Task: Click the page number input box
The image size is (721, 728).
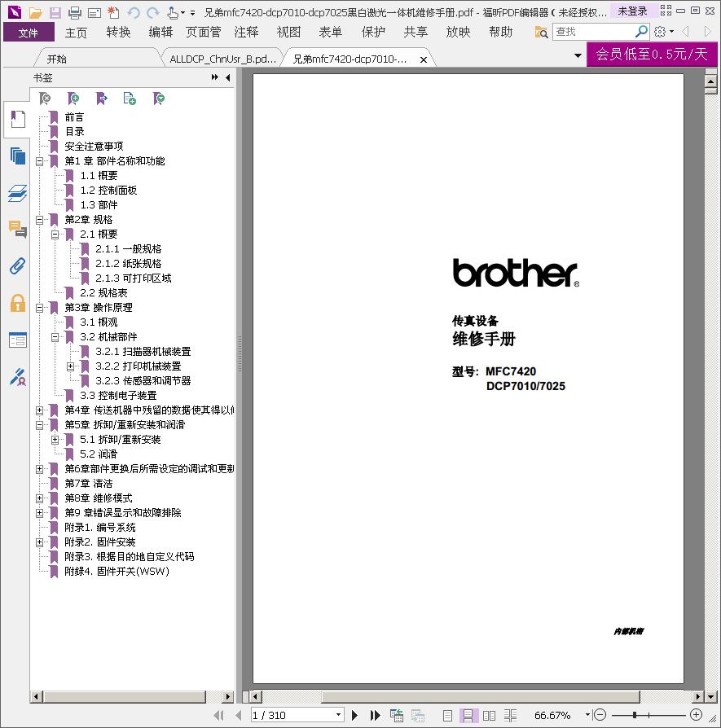Action: coord(293,715)
